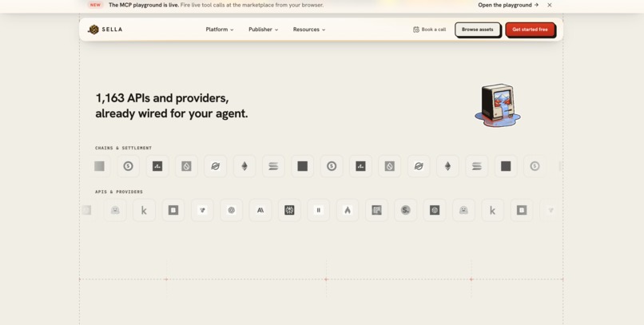This screenshot has height=325, width=644.
Task: Expand the Platform menu
Action: point(220,30)
